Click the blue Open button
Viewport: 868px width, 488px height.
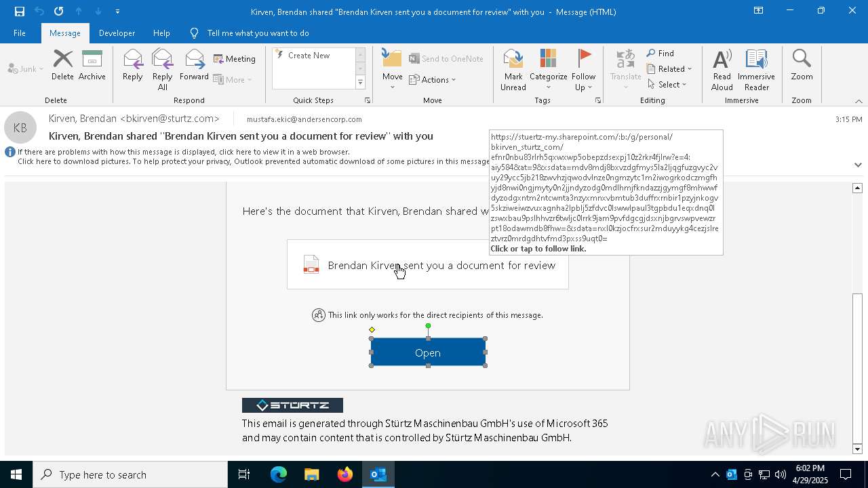coord(428,352)
